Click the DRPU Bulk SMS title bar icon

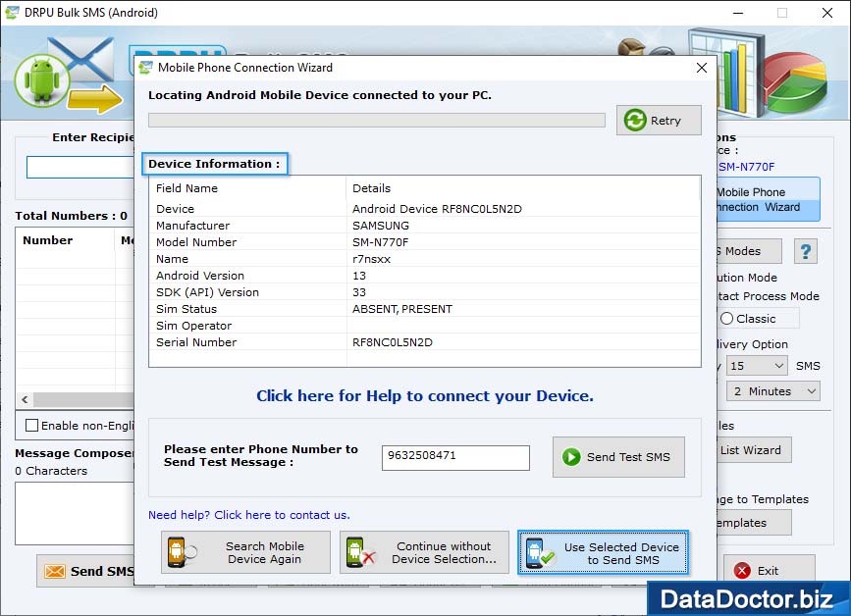12,12
